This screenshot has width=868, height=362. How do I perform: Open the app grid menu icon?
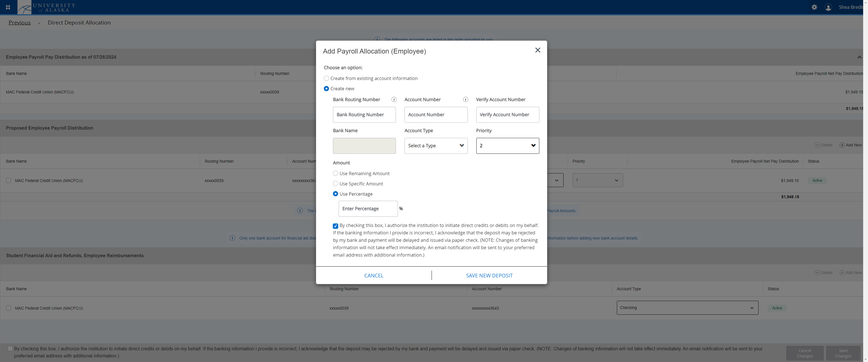(x=8, y=7)
